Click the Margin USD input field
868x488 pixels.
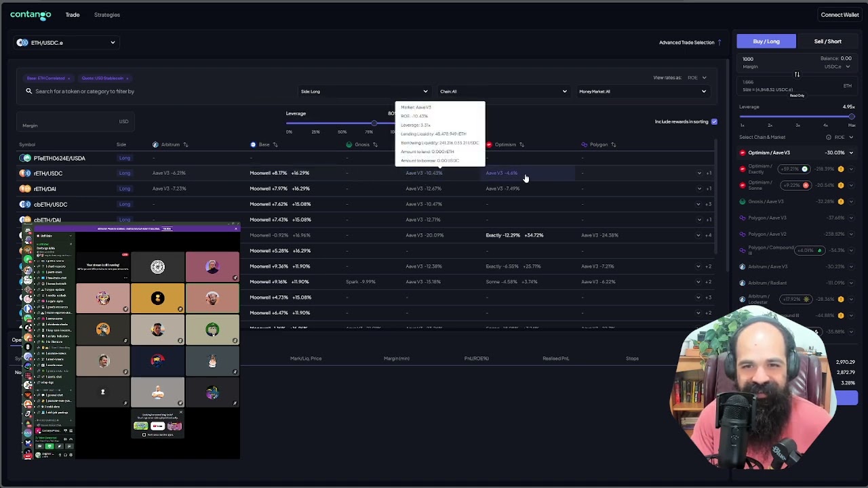click(75, 122)
